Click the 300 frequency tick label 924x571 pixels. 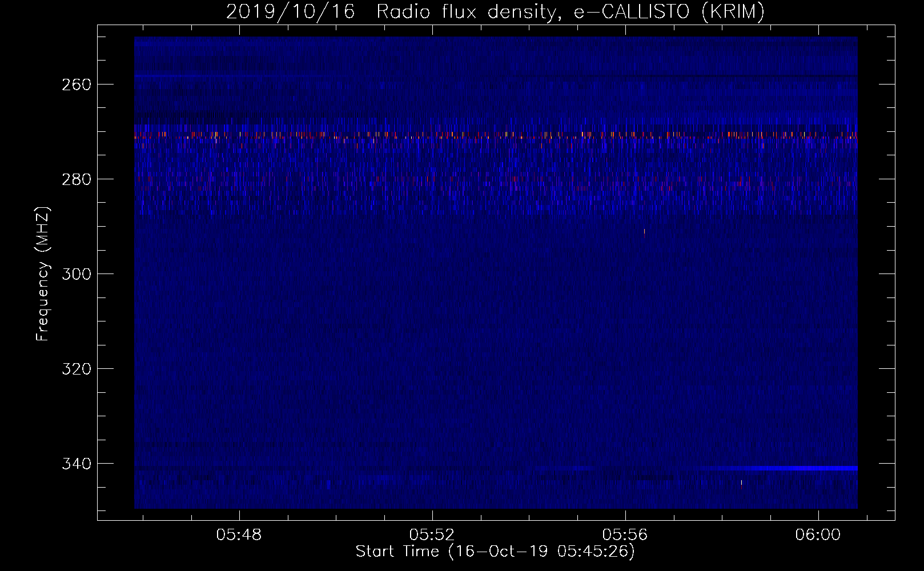click(x=77, y=274)
